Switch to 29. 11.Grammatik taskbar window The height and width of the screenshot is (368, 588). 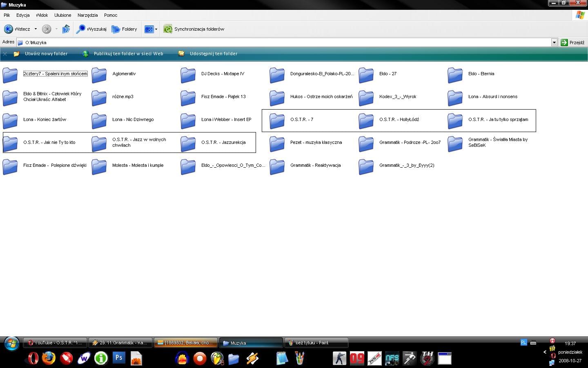coord(120,343)
